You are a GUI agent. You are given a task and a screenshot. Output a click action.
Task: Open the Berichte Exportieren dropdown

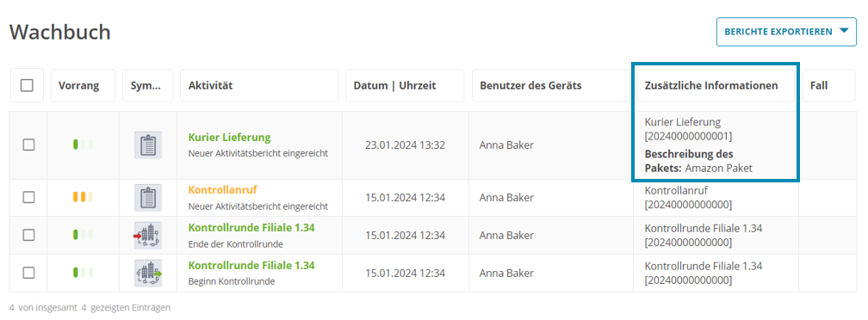[x=786, y=32]
